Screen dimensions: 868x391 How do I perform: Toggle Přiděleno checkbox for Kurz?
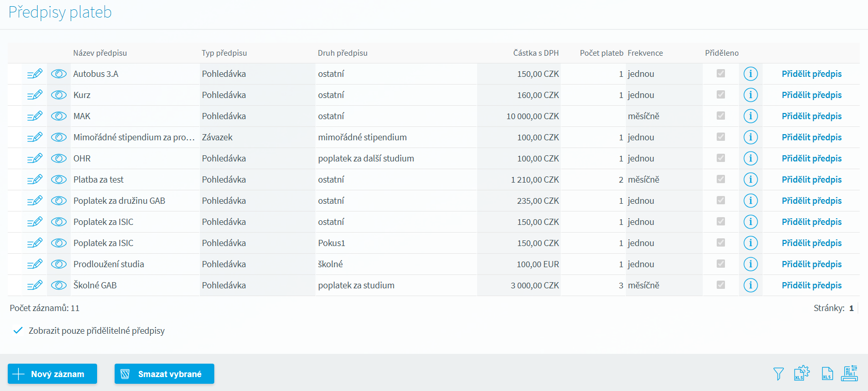coord(721,95)
